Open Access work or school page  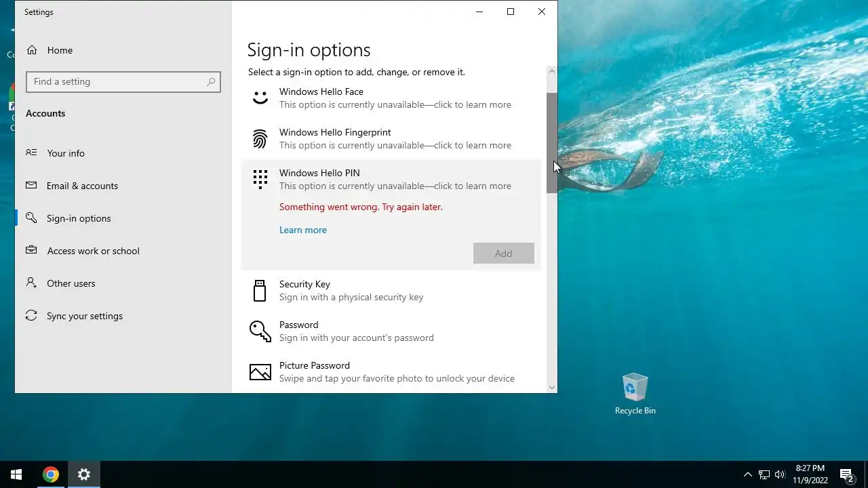pos(123,251)
